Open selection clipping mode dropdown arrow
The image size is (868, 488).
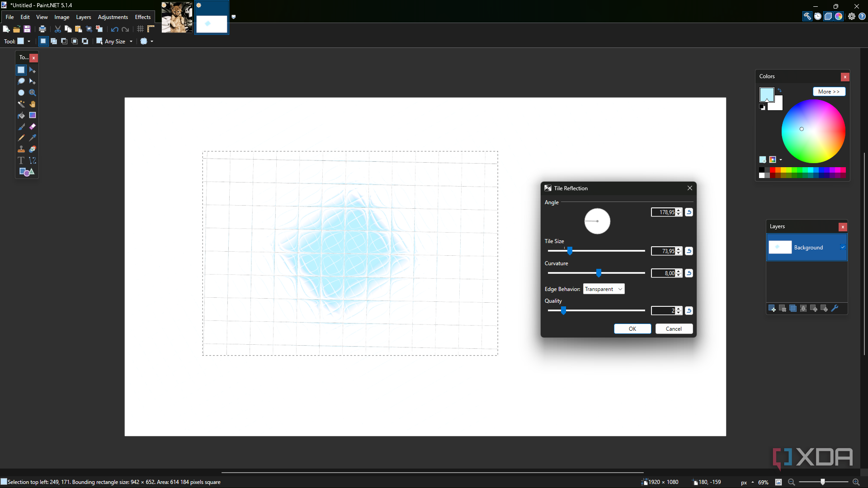click(152, 41)
